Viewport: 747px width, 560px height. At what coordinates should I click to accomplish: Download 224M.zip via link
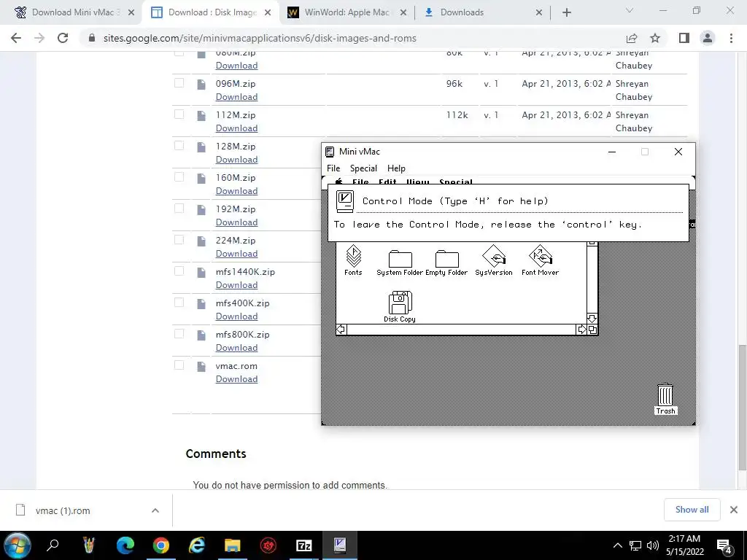pyautogui.click(x=237, y=254)
